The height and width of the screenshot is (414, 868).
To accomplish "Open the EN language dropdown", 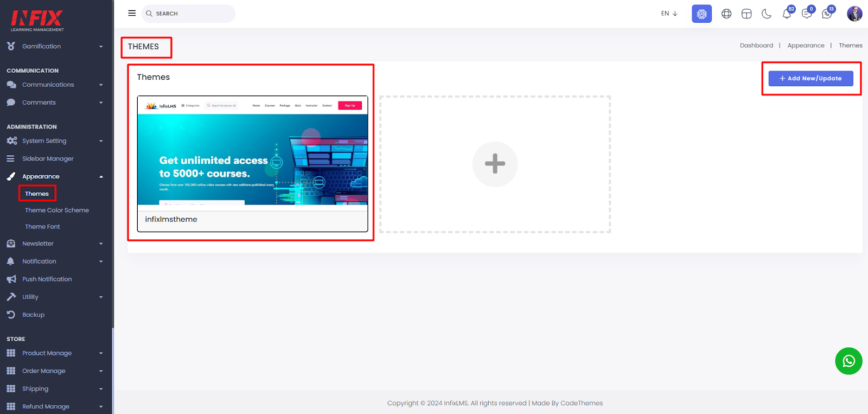I will (x=669, y=14).
